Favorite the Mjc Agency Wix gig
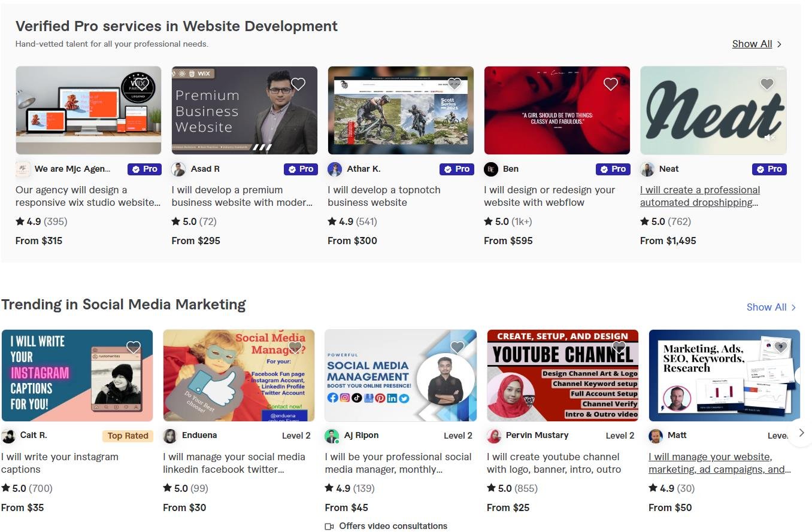The width and height of the screenshot is (812, 532). coord(142,84)
